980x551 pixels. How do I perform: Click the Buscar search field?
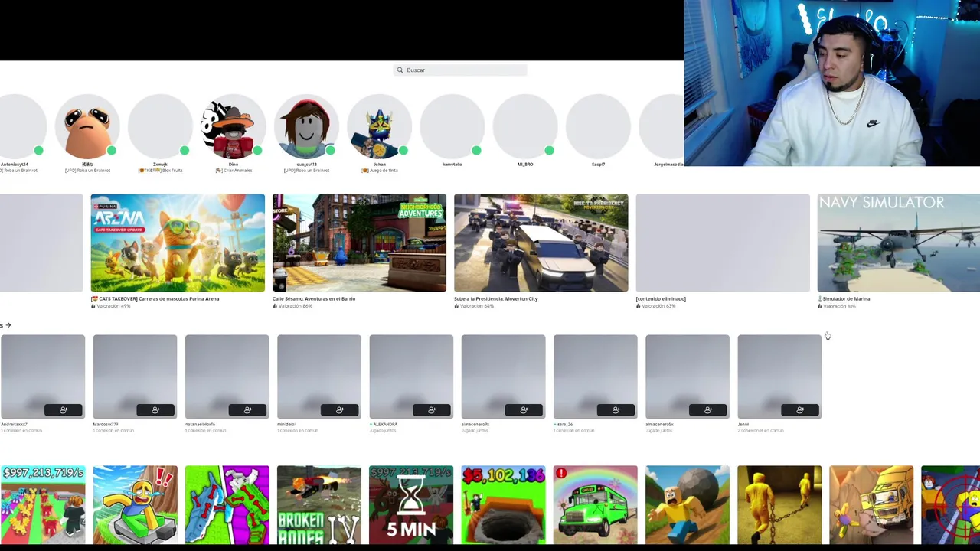point(460,70)
